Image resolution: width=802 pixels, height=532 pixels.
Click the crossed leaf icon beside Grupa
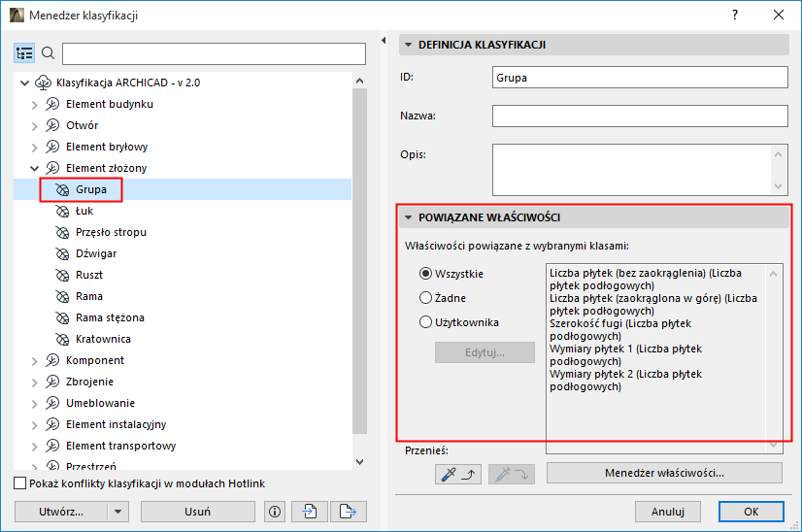[62, 189]
